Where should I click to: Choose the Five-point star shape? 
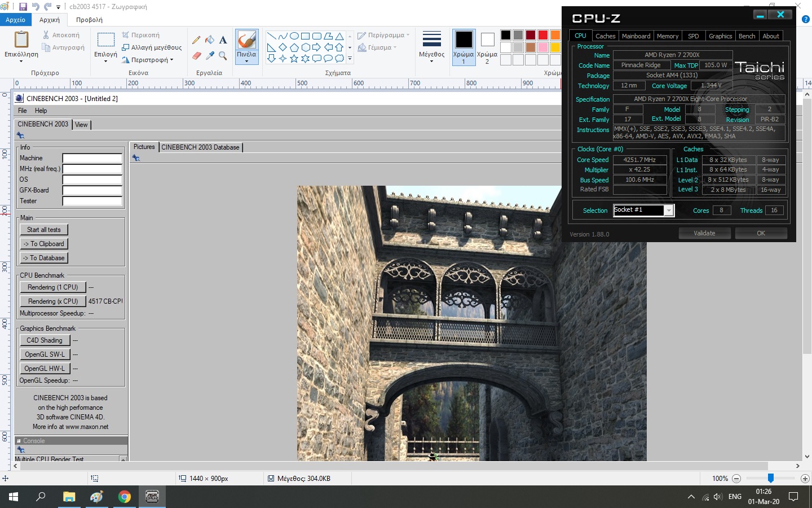tap(294, 58)
